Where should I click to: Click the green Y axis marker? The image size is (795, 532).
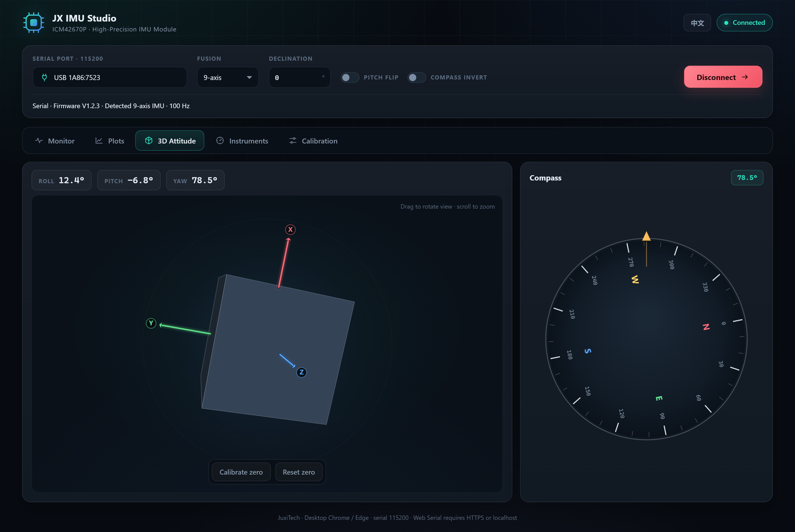coord(151,323)
